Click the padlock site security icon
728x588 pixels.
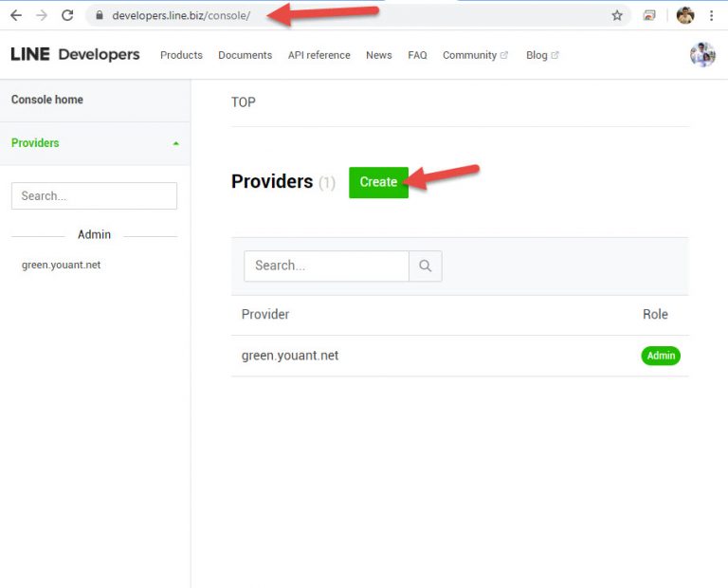tap(99, 15)
